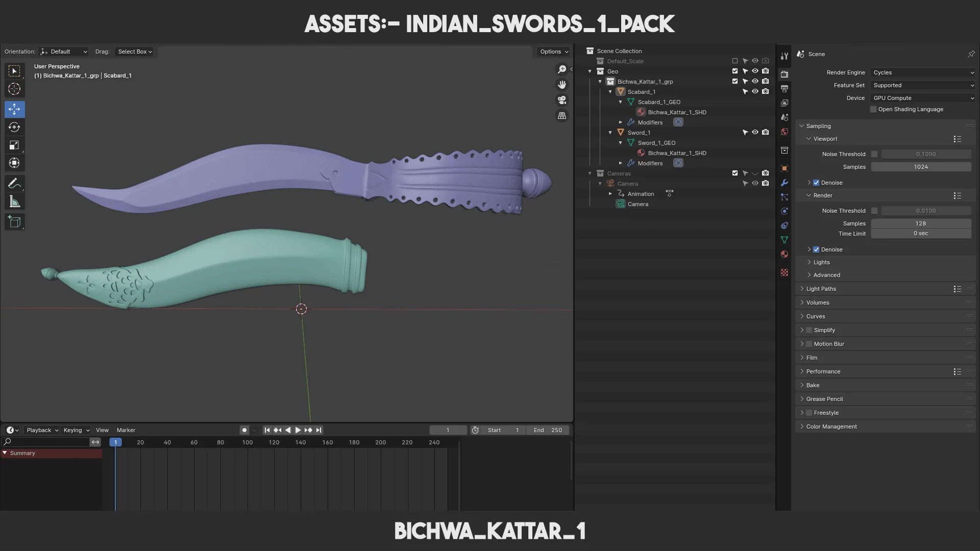Click frame 1 on the timeline
The image size is (980, 551).
point(115,443)
